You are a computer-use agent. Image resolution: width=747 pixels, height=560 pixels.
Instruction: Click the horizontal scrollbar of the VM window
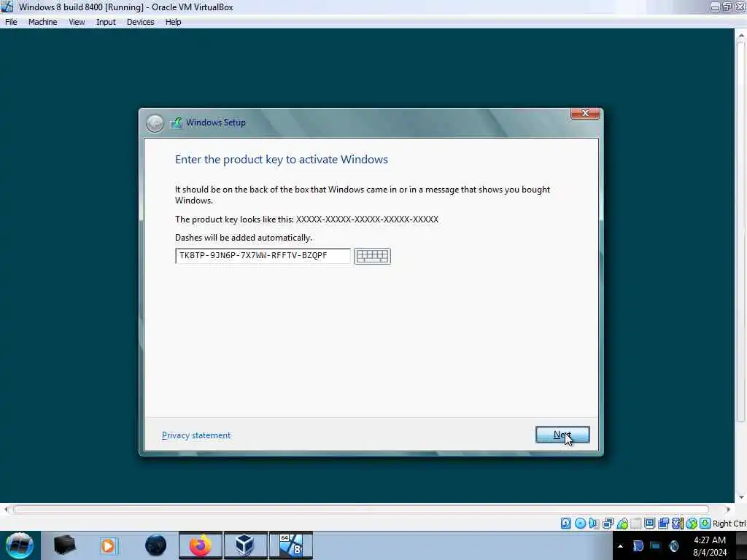[361, 510]
